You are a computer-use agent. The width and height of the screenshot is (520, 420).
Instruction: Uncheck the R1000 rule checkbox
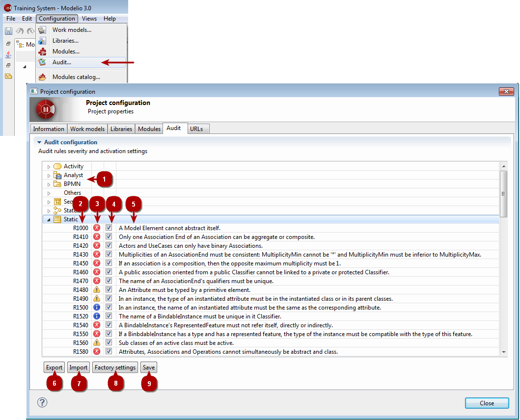point(109,228)
